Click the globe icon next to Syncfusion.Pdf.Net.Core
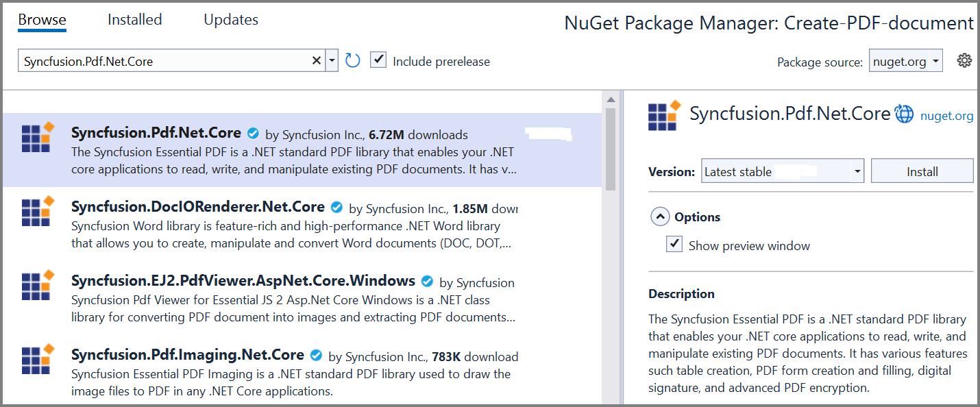The width and height of the screenshot is (980, 407). tap(905, 114)
